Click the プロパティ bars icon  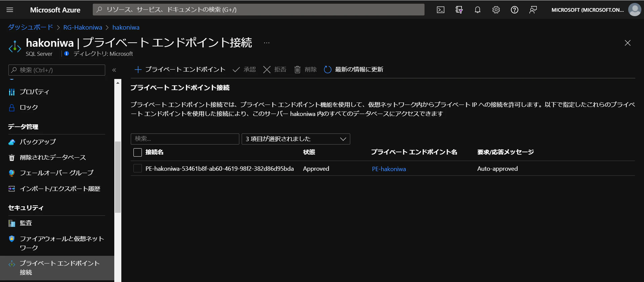[12, 92]
